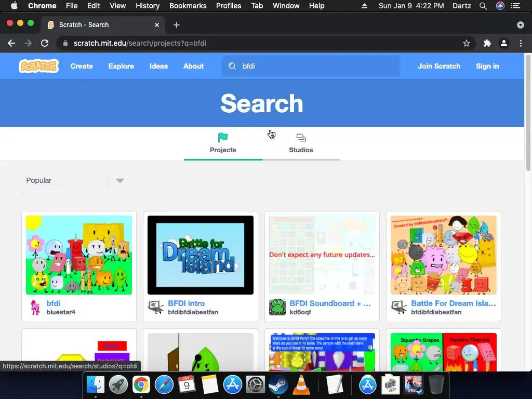Click Ideas in Scratch navbar

[x=159, y=66]
